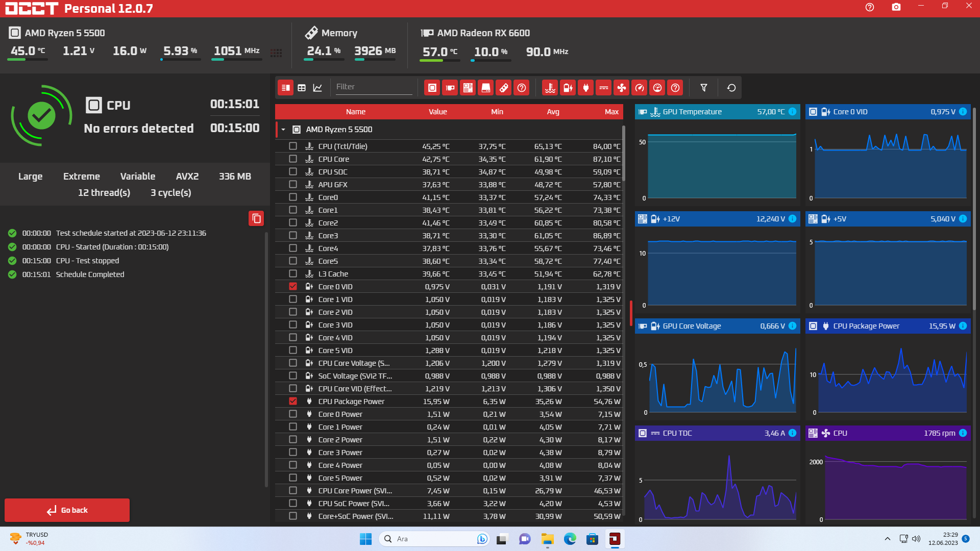This screenshot has height=551, width=980.
Task: Sort the sensor table by the Max column
Action: click(x=611, y=112)
